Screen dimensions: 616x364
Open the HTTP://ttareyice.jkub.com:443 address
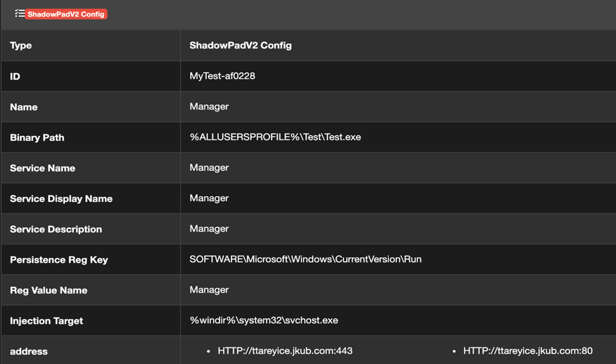(x=285, y=351)
